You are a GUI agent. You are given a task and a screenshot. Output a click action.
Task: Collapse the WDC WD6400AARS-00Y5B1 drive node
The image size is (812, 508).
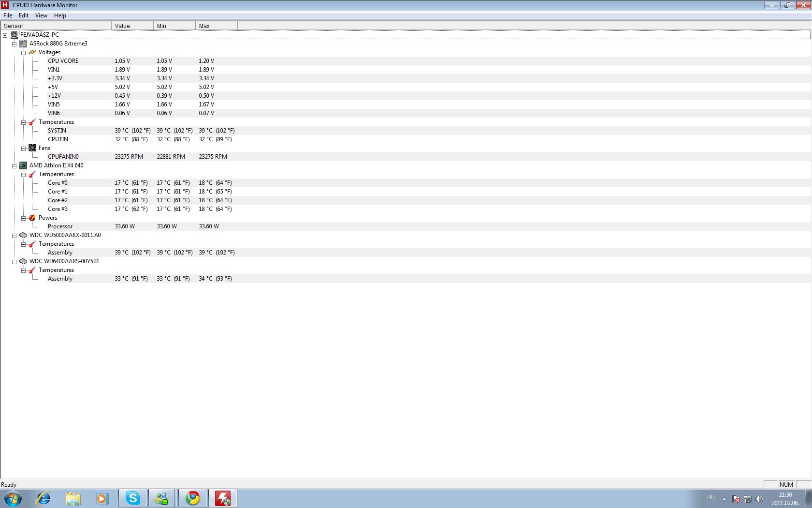point(14,262)
